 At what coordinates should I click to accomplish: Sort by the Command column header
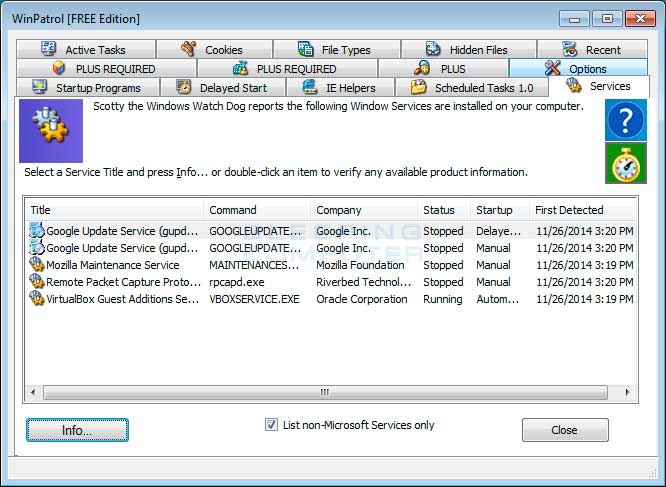point(257,210)
